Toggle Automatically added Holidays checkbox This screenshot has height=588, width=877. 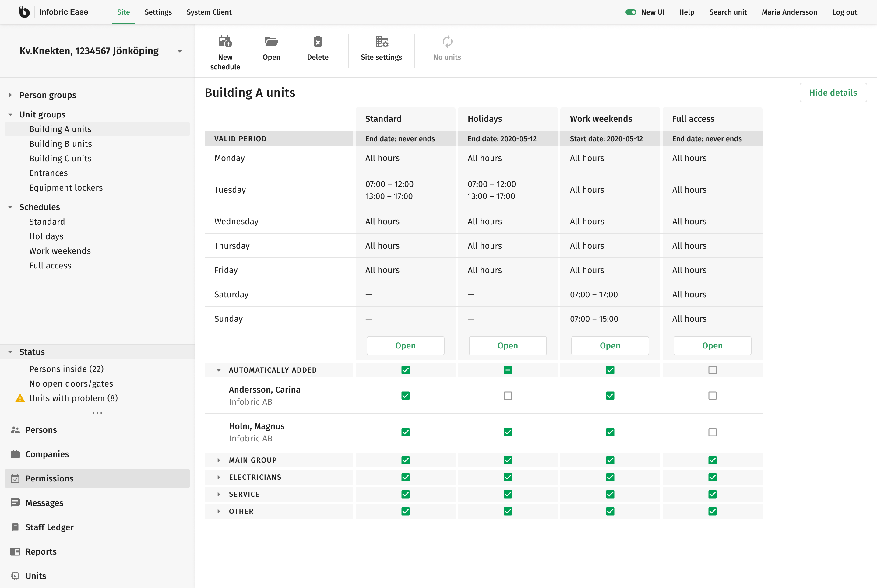tap(508, 370)
